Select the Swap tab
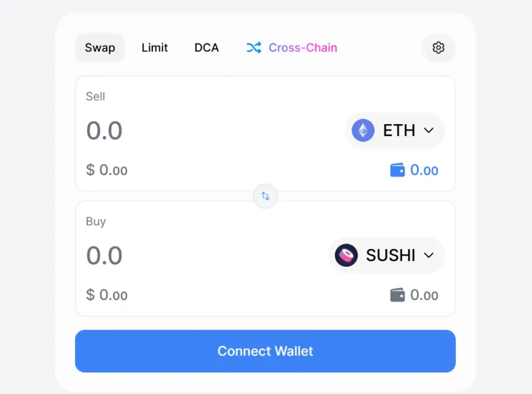532x394 pixels. [100, 47]
